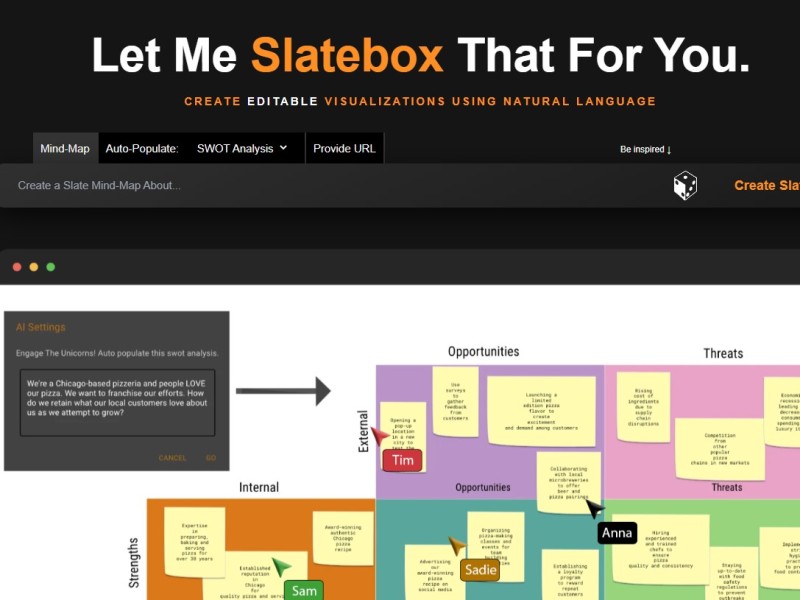Click the orange Slatebox word in headline

347,55
